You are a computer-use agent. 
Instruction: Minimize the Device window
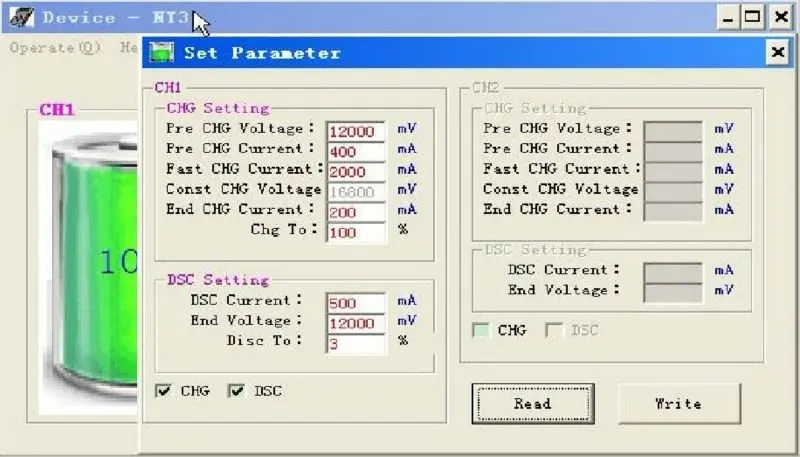(728, 17)
